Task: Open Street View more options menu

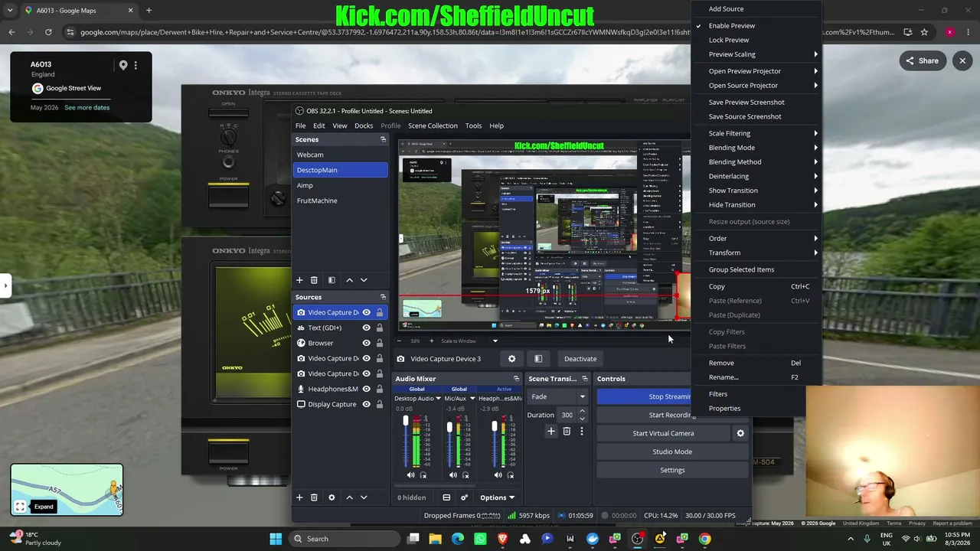Action: pyautogui.click(x=136, y=65)
